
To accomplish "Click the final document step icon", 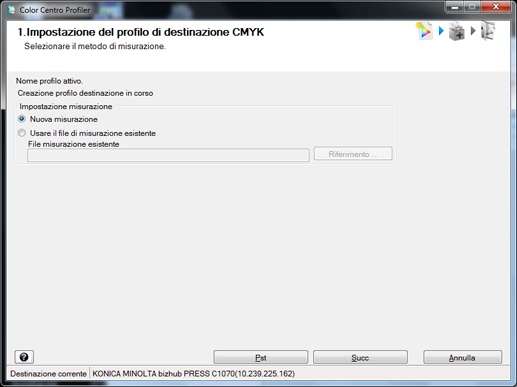I will pos(488,31).
